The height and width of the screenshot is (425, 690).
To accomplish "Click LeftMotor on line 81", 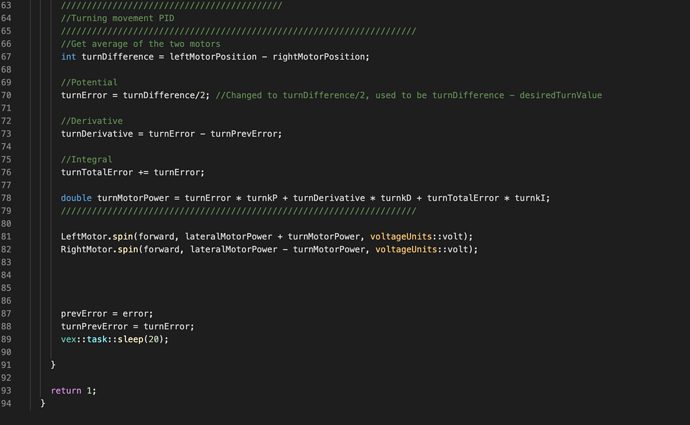I will tap(84, 237).
